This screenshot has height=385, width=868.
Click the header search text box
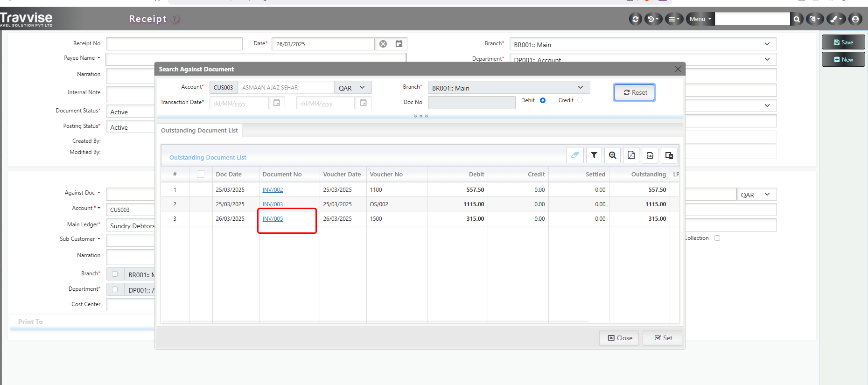point(752,19)
